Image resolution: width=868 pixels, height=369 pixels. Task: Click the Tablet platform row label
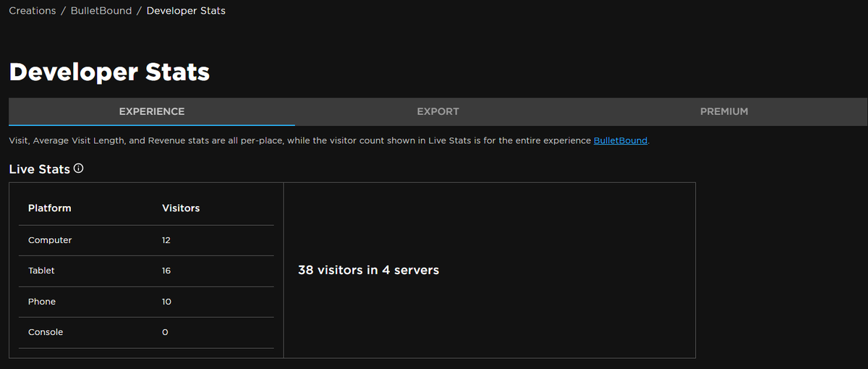(41, 271)
